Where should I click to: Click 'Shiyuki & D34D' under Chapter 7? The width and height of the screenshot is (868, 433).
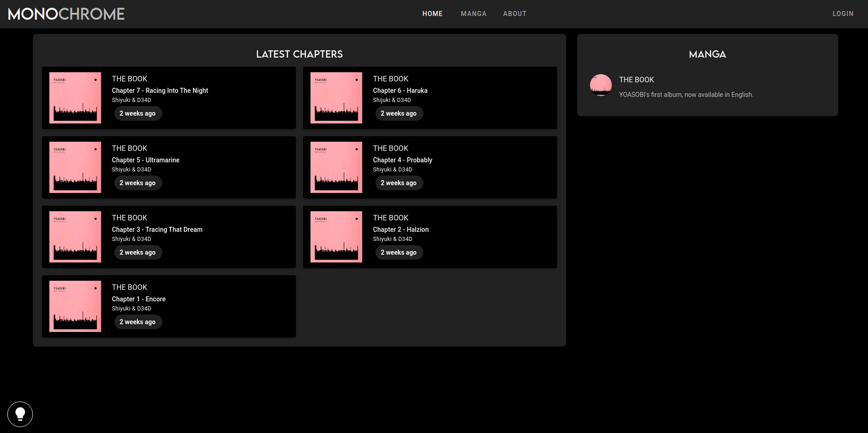click(131, 100)
